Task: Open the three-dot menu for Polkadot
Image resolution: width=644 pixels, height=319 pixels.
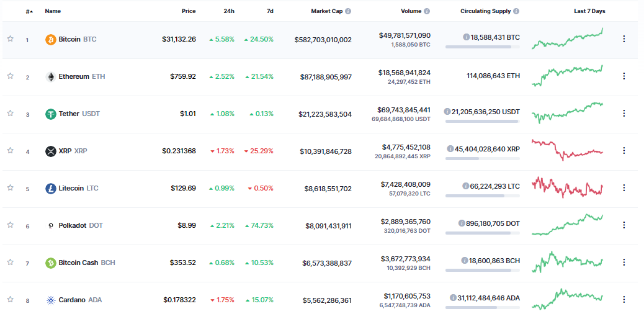Action: click(624, 225)
